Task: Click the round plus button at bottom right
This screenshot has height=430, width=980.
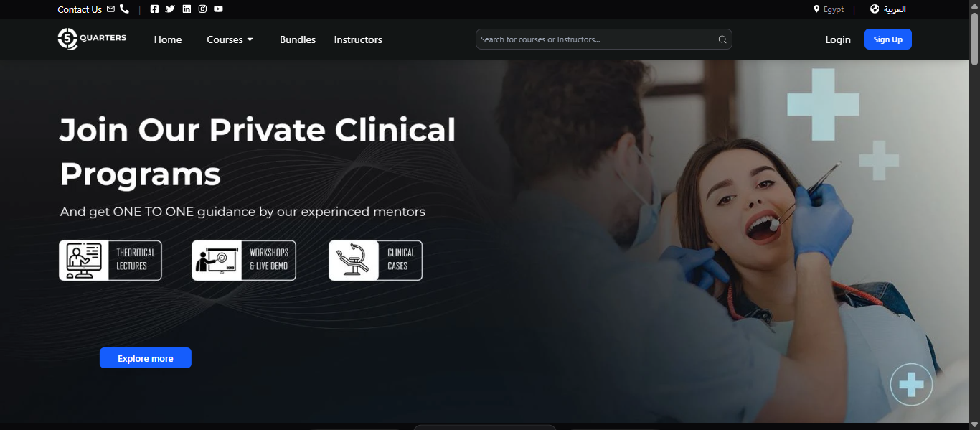Action: [x=911, y=385]
